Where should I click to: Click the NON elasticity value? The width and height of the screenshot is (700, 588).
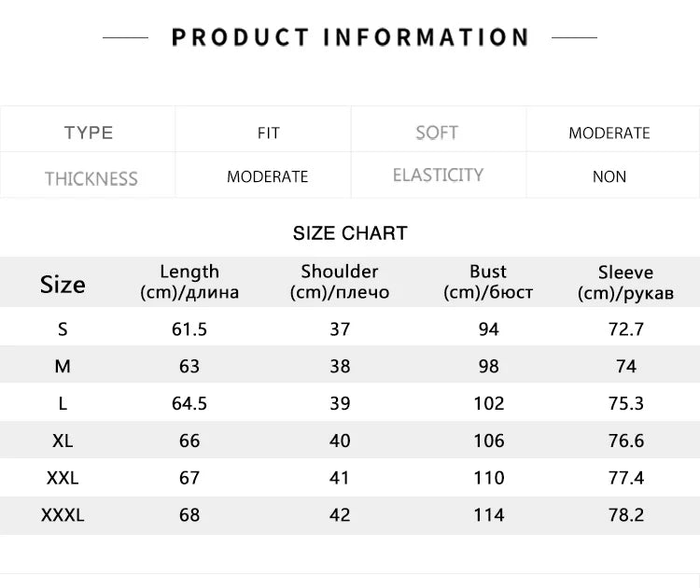click(609, 176)
